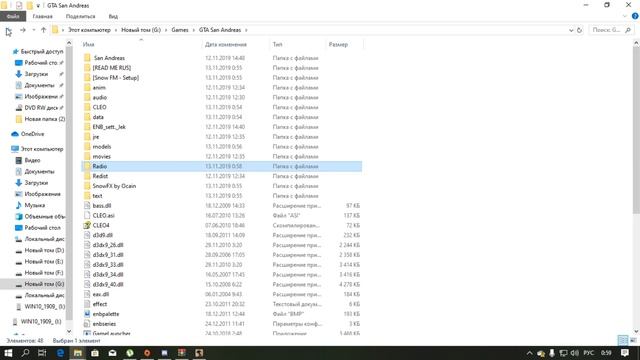Open Microsoft Store from taskbar
This screenshot has width=640, height=360.
point(95,353)
